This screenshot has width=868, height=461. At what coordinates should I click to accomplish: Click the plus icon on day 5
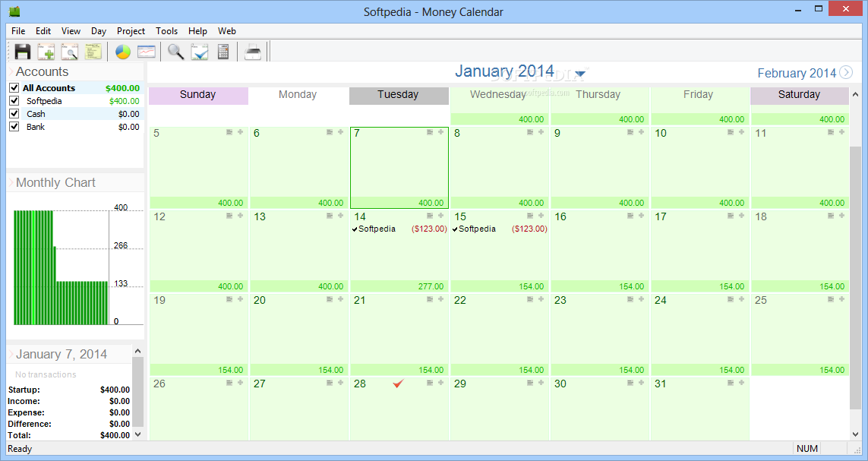point(240,132)
